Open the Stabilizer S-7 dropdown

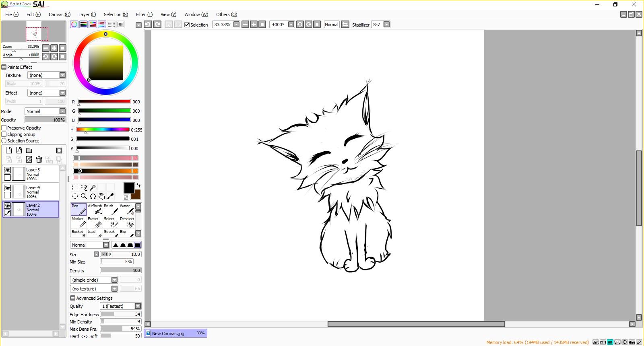387,25
